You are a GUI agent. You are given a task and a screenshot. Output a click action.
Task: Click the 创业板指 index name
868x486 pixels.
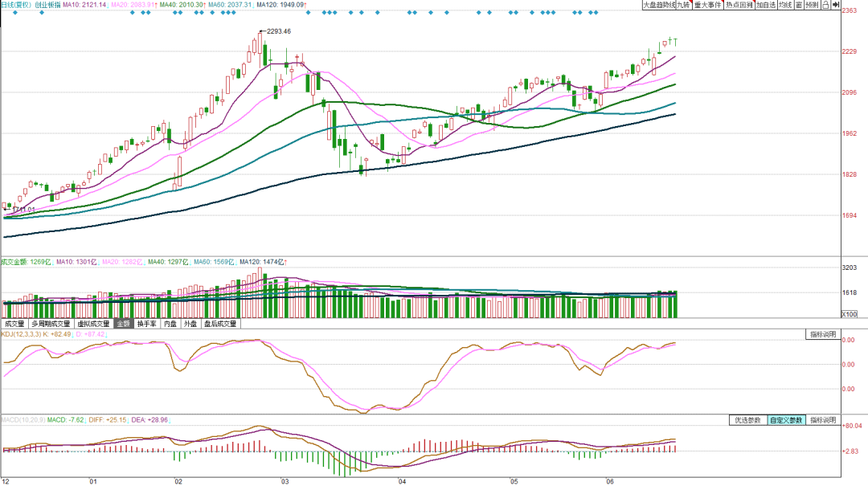pos(47,5)
